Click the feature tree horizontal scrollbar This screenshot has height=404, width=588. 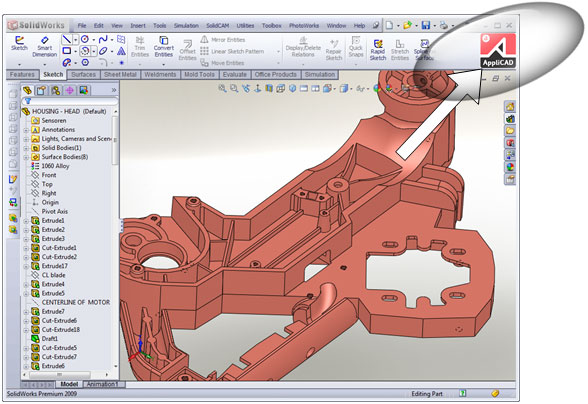(59, 374)
